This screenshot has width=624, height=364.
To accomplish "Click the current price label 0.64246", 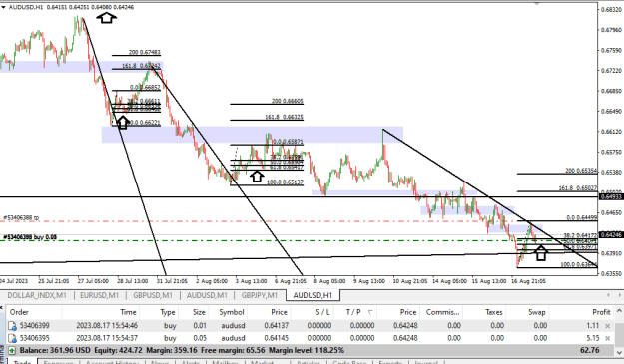I will pos(611,234).
